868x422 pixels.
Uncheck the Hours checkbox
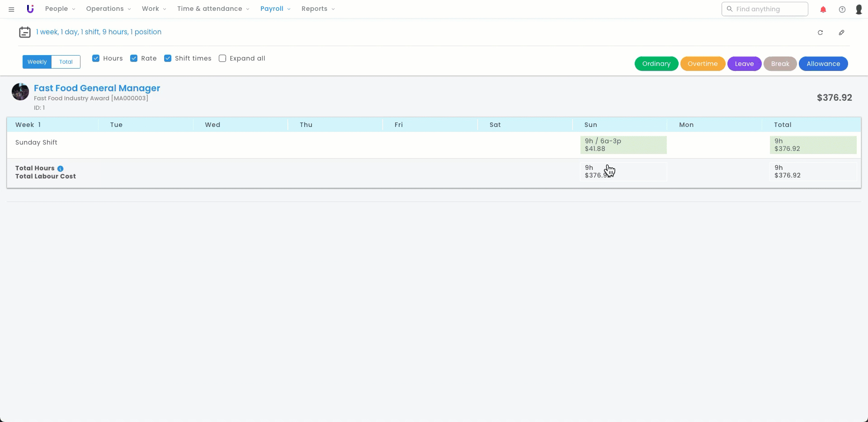pos(96,58)
